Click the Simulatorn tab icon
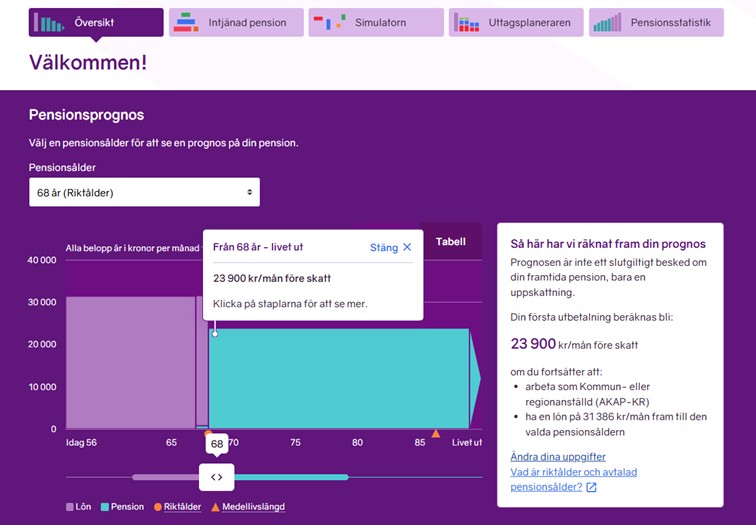 (327, 22)
